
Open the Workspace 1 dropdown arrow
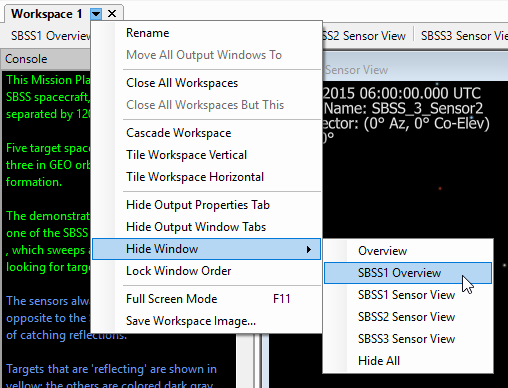[96, 14]
